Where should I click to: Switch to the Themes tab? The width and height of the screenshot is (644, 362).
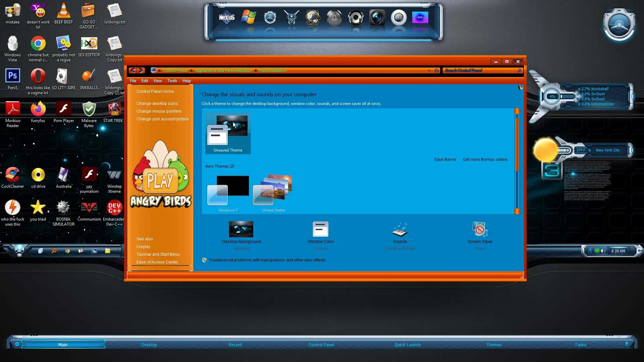click(494, 345)
